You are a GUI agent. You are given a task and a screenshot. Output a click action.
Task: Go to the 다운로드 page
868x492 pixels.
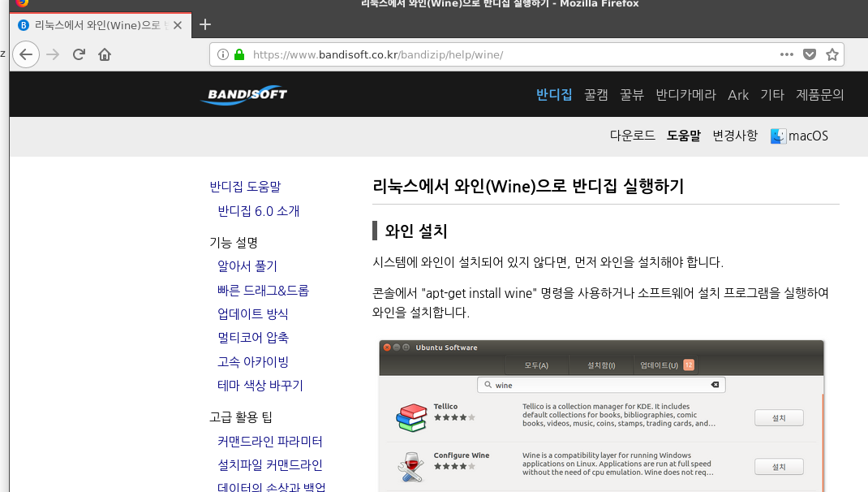[632, 136]
